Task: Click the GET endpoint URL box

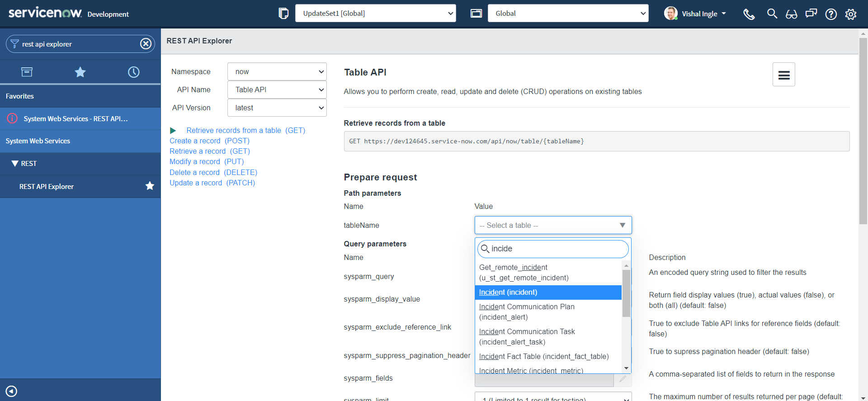Action: [x=597, y=141]
